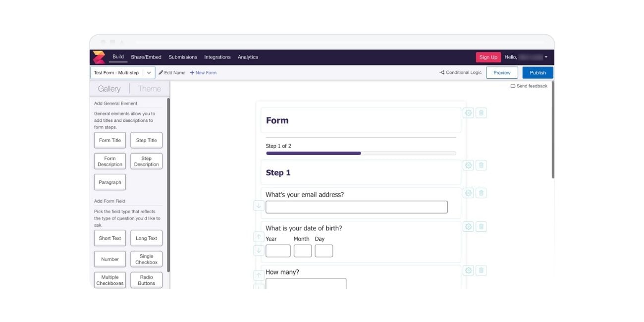Click the form canvas vertical scrollbar
Screen dimensions: 644x322
(x=553, y=130)
